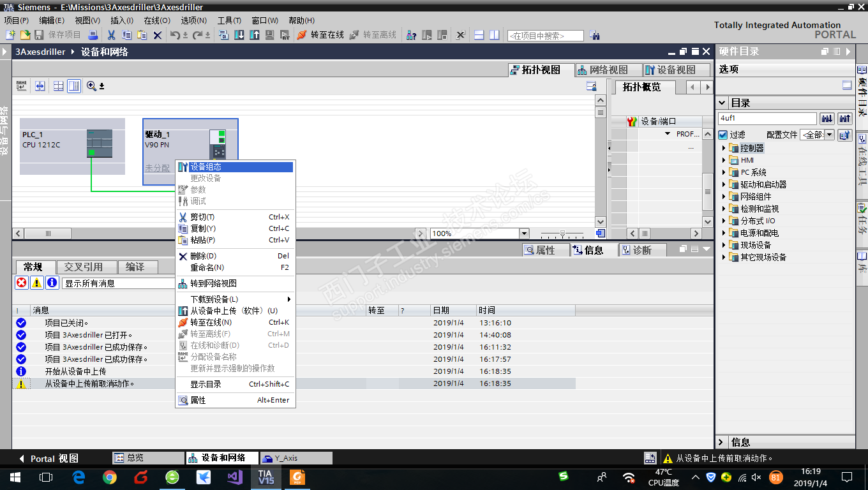Click the TIA V15 taskbar icon
The height and width of the screenshot is (490, 868).
coord(266,477)
